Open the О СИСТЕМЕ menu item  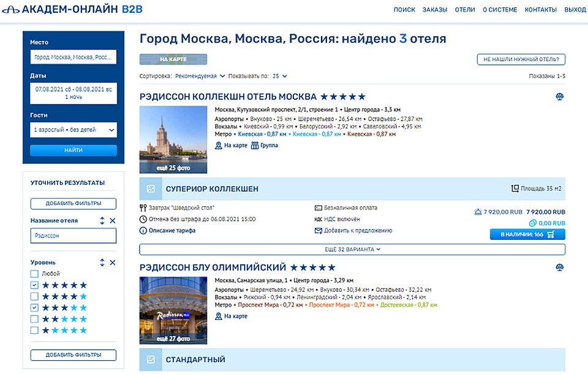coord(500,10)
